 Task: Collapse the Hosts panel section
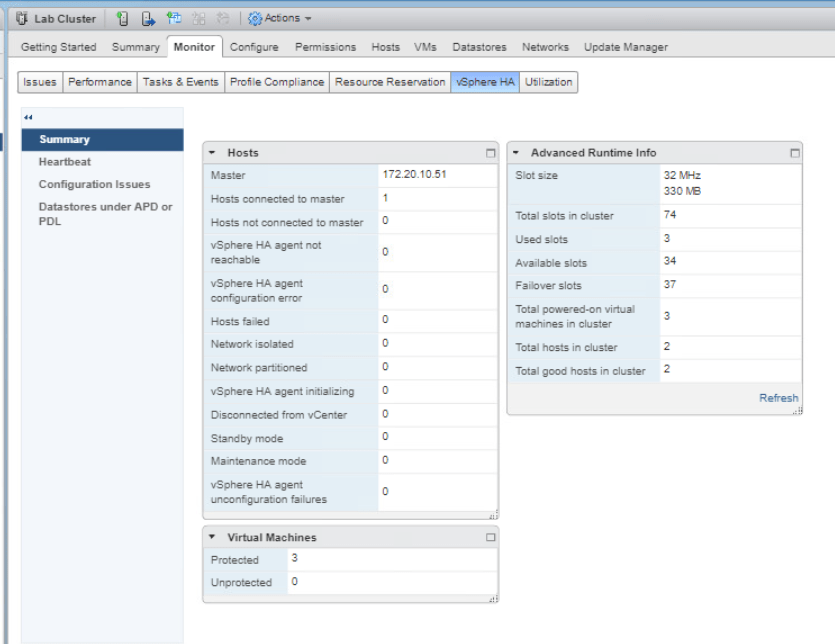[x=213, y=153]
